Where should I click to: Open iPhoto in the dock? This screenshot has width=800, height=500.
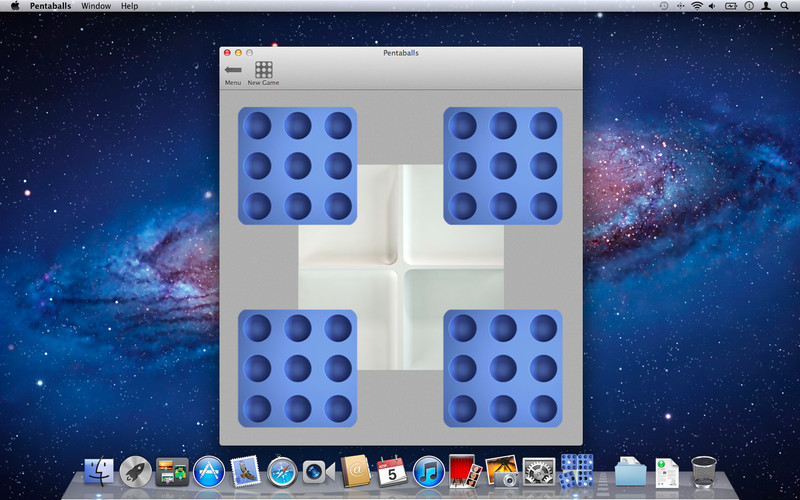(502, 471)
